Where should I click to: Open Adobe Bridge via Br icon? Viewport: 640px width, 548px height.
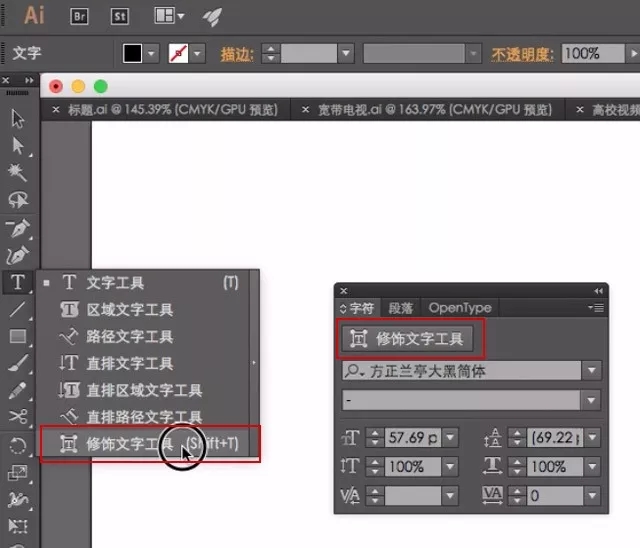79,16
